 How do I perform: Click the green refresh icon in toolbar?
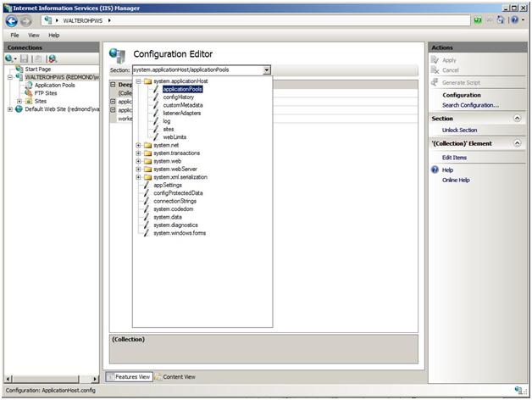pos(478,20)
